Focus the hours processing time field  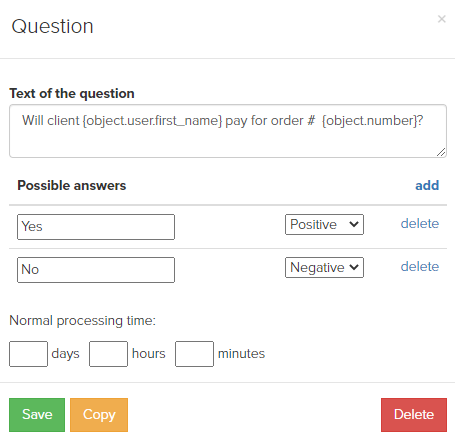click(108, 354)
